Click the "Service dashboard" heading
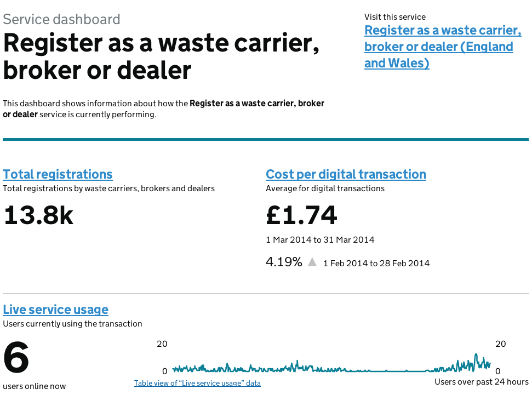 pos(61,19)
